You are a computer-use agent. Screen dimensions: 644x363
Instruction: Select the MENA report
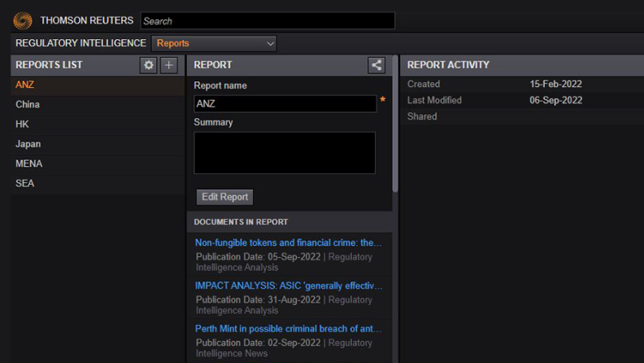pyautogui.click(x=98, y=164)
